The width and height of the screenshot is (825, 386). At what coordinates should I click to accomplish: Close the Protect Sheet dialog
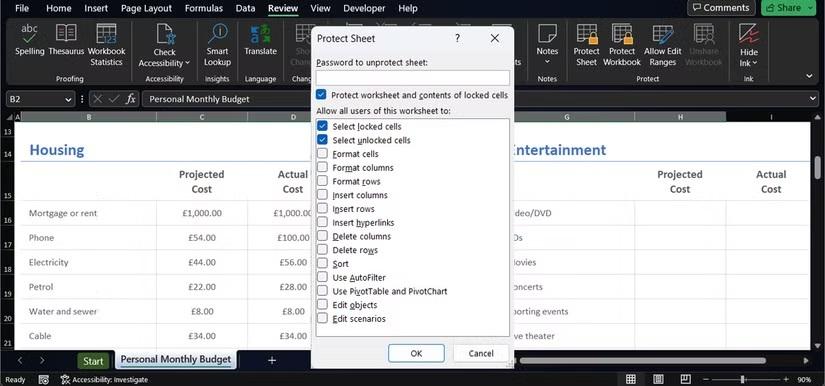pos(495,38)
